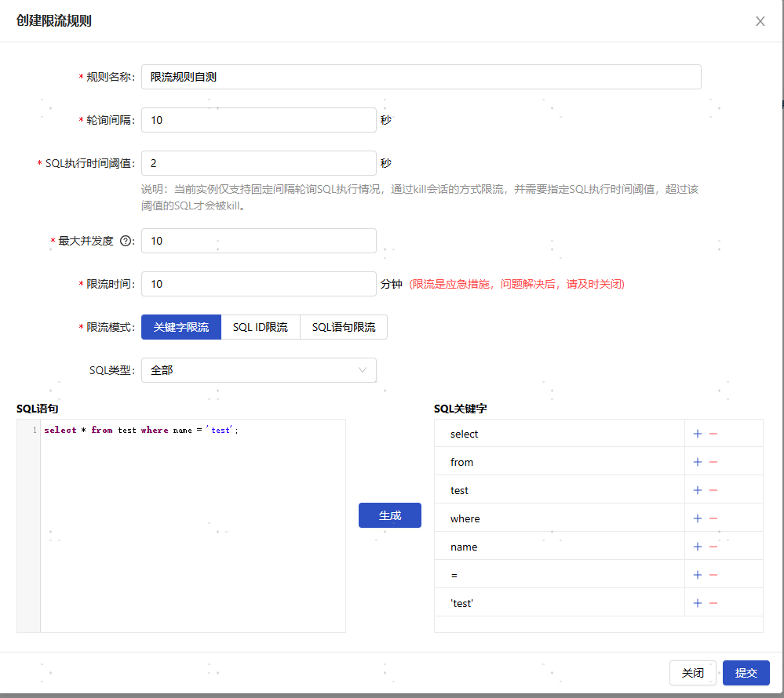The width and height of the screenshot is (784, 698).
Task: Click the = keyword cell
Action: [560, 575]
